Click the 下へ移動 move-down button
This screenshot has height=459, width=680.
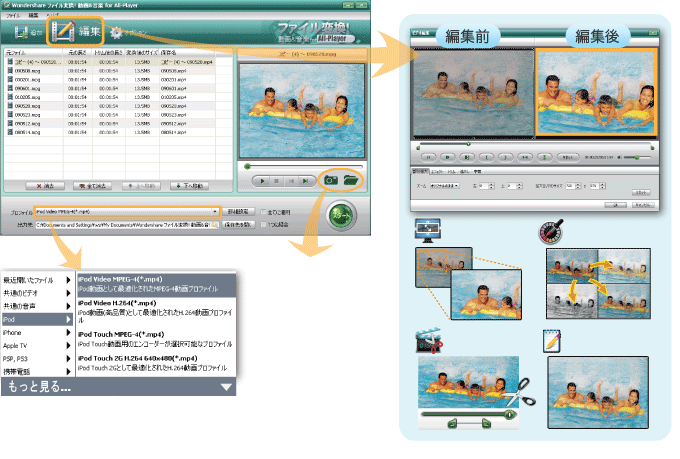click(190, 186)
